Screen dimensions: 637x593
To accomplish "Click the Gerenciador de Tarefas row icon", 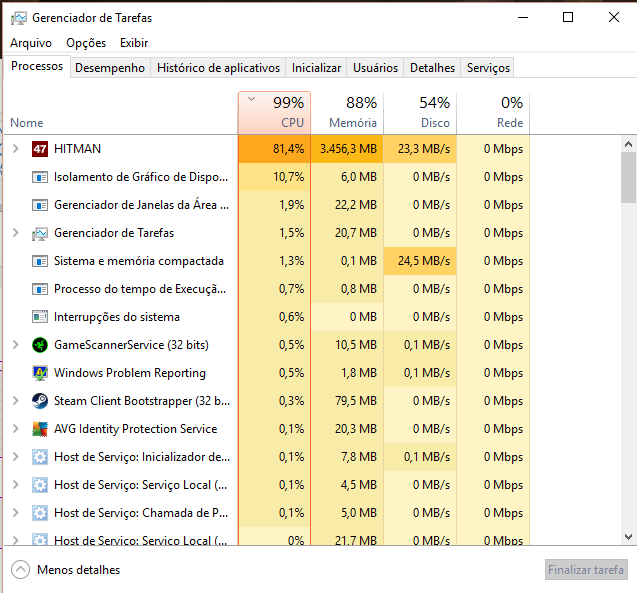I will pos(40,233).
